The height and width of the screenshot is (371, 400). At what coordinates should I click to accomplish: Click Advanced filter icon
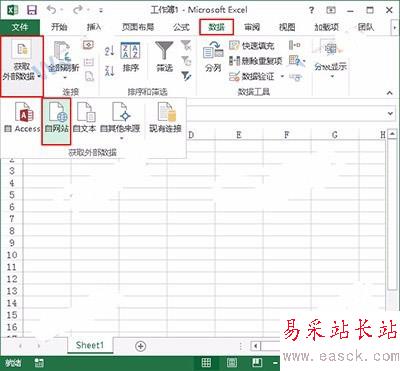pyautogui.click(x=186, y=76)
